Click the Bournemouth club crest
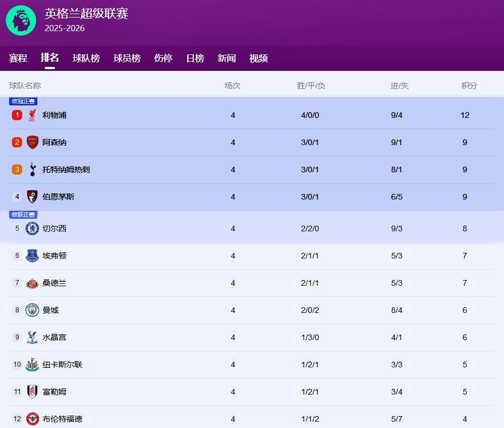This screenshot has height=428, width=504. 32,197
